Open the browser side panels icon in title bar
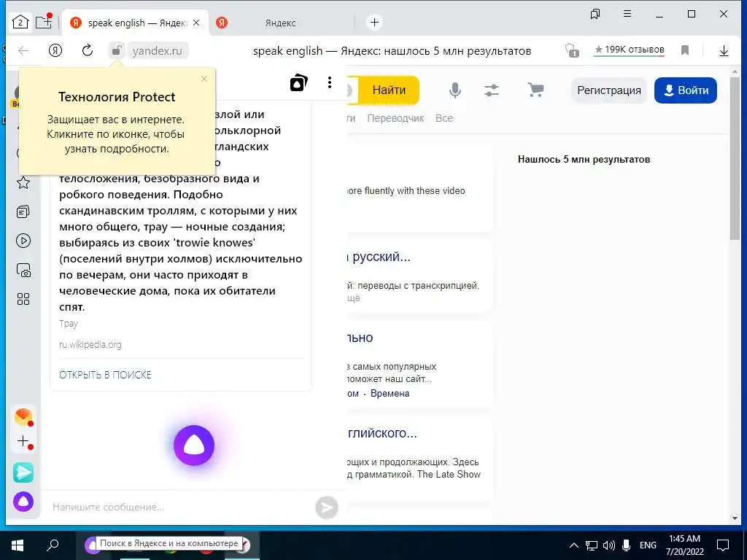This screenshot has width=747, height=560. (595, 15)
